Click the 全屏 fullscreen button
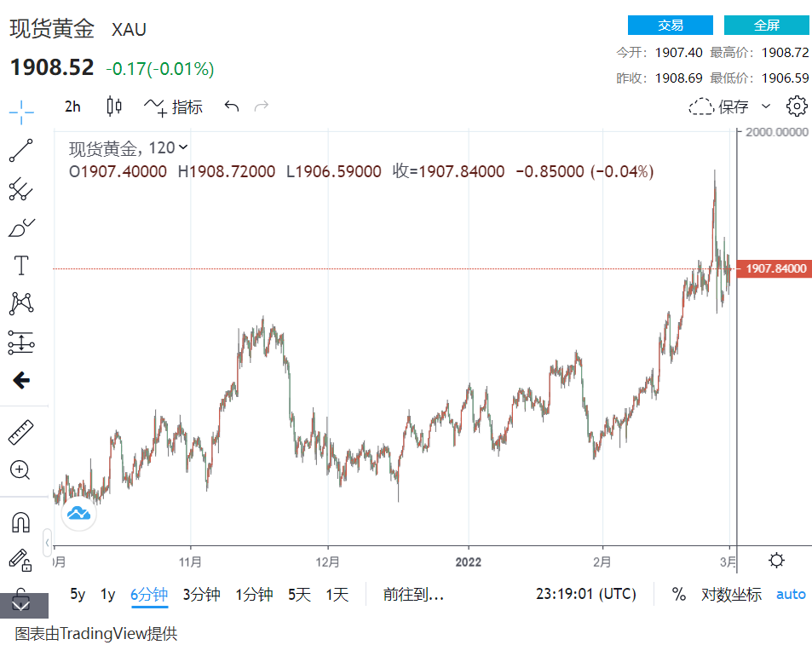Screen dimensions: 812x645 point(766,25)
